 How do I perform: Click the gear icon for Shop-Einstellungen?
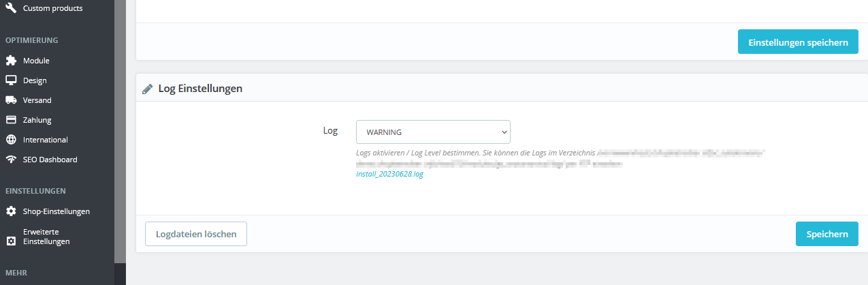[x=11, y=211]
